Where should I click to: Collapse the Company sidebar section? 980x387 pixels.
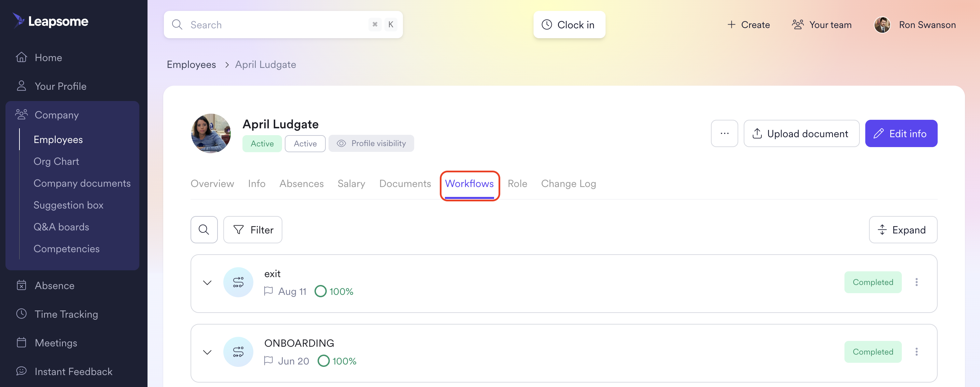[x=56, y=114]
